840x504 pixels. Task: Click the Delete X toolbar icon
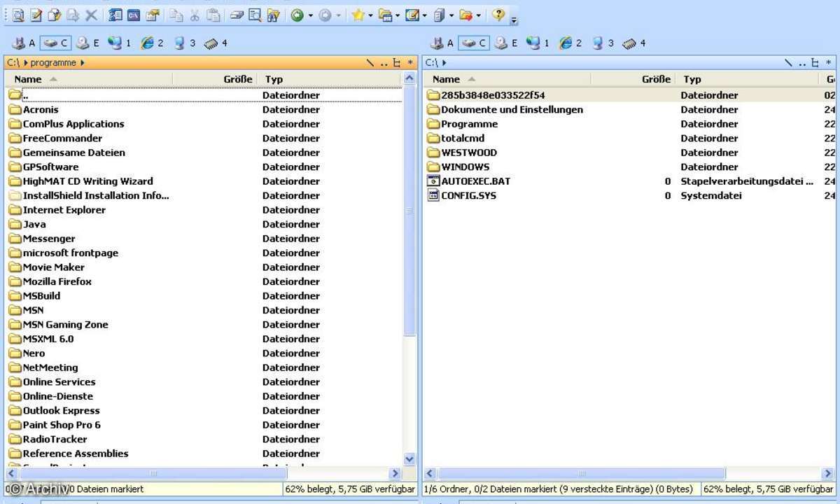click(91, 15)
